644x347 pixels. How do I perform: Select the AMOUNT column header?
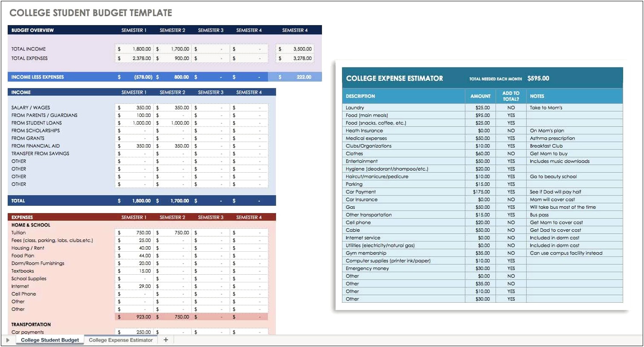[480, 96]
